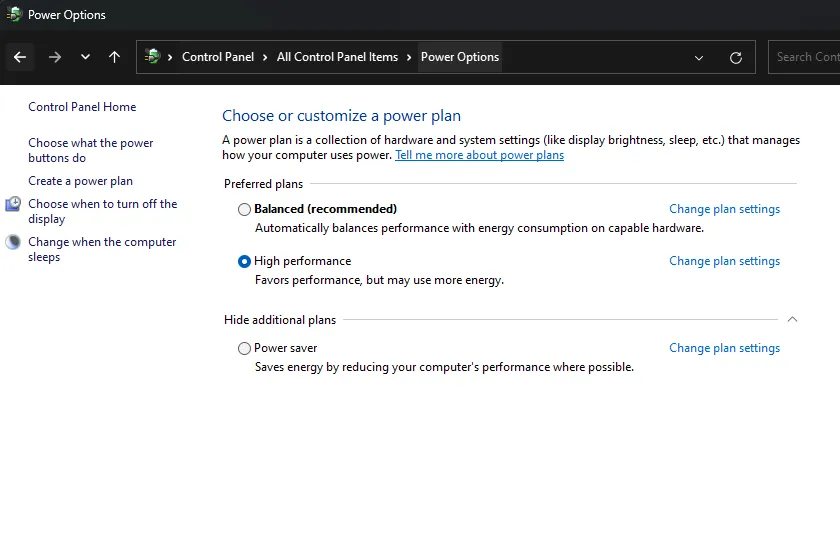Navigate to All Control Panel Items breadcrumb

pyautogui.click(x=337, y=57)
